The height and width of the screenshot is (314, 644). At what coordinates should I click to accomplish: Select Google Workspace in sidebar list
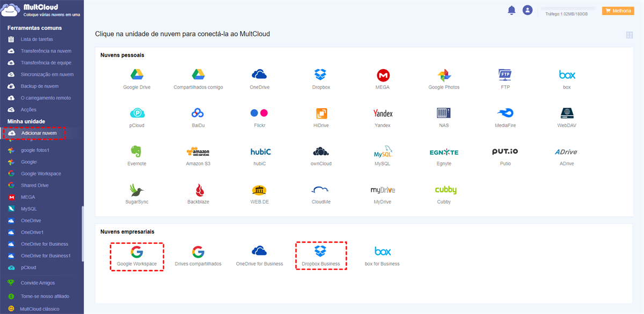[42, 174]
